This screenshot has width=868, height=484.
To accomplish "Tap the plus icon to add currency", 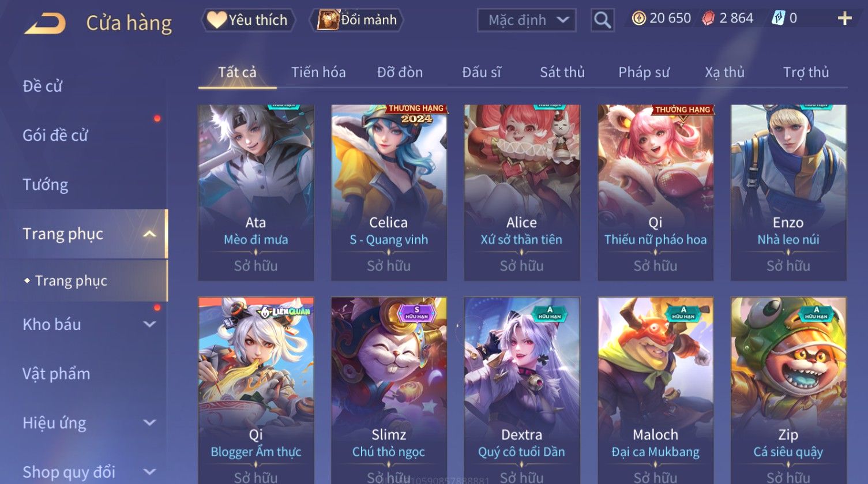I will (844, 18).
